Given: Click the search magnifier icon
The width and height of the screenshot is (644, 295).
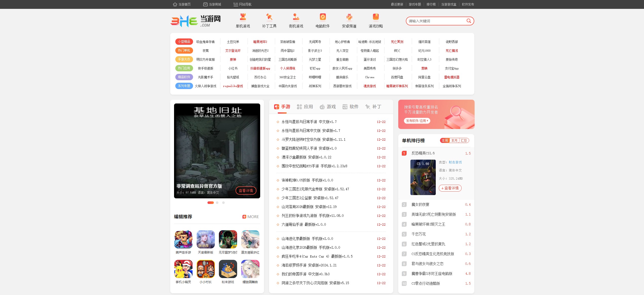Looking at the screenshot, I should tap(468, 21).
